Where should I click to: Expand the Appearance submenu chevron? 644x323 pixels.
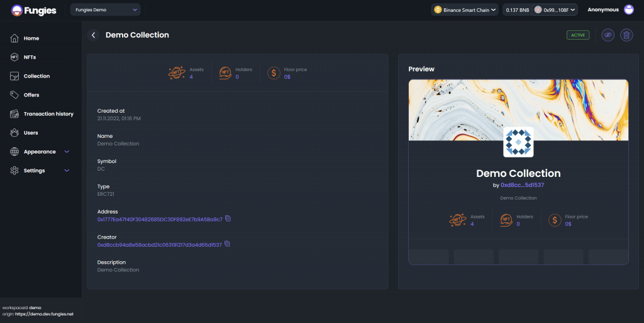click(67, 152)
